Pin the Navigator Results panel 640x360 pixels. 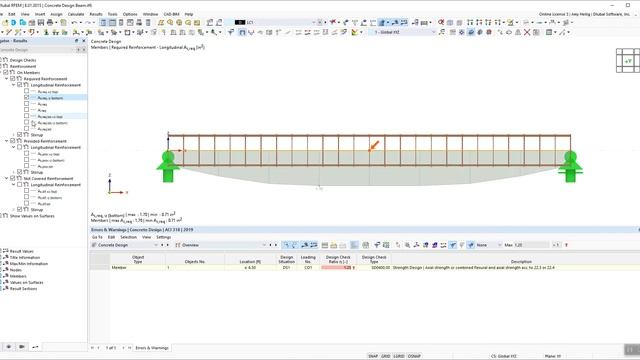click(76, 41)
